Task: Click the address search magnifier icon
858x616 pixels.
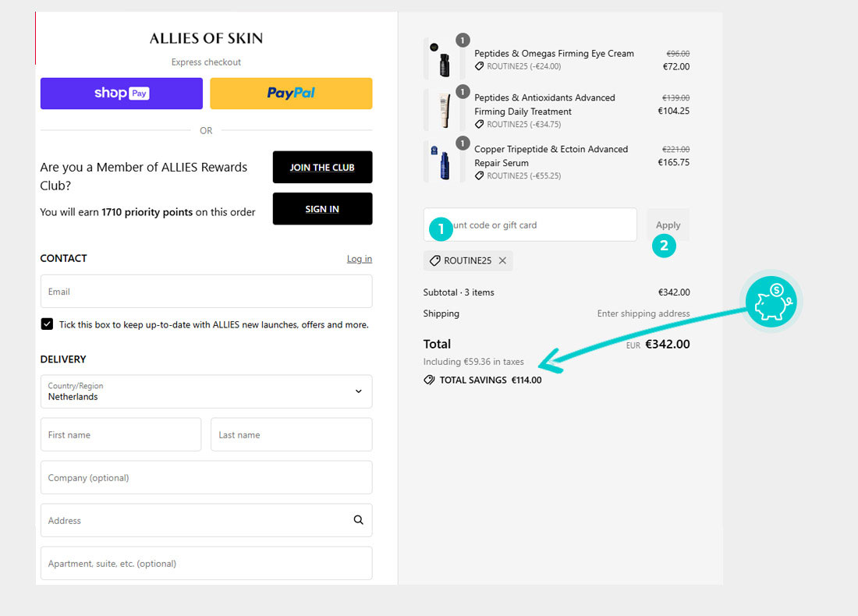Action: 358,520
